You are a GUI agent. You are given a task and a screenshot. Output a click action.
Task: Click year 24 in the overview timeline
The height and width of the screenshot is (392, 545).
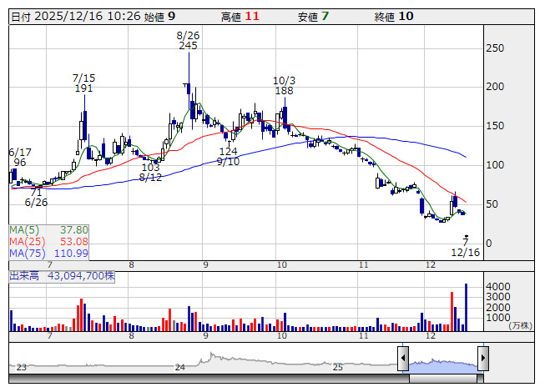pyautogui.click(x=179, y=367)
